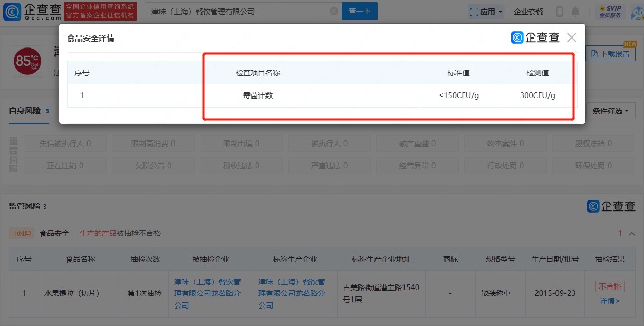The image size is (644, 326).
Task: Click the 下载报告 button
Action: [x=610, y=54]
